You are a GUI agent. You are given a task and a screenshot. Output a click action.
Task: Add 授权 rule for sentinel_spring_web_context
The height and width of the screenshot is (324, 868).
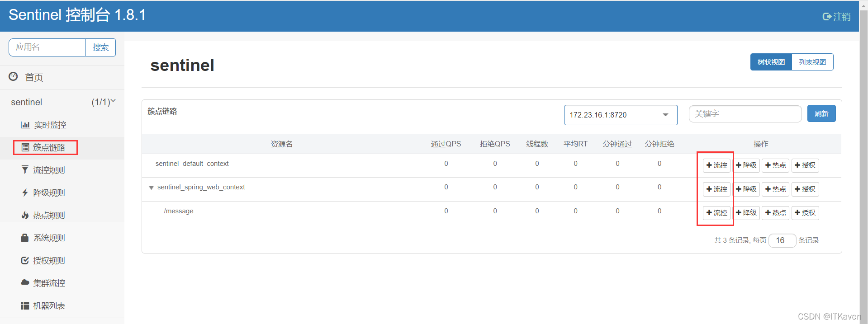click(x=805, y=189)
